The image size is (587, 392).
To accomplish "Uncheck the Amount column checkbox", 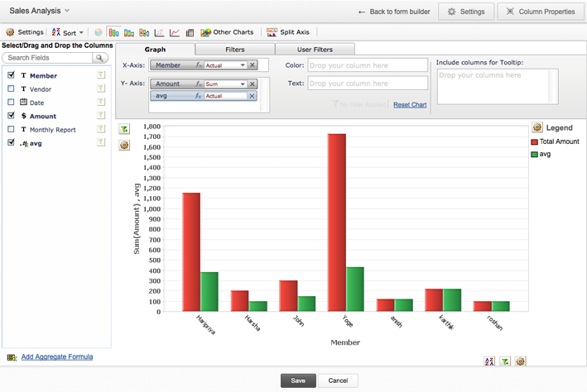I will pyautogui.click(x=11, y=116).
